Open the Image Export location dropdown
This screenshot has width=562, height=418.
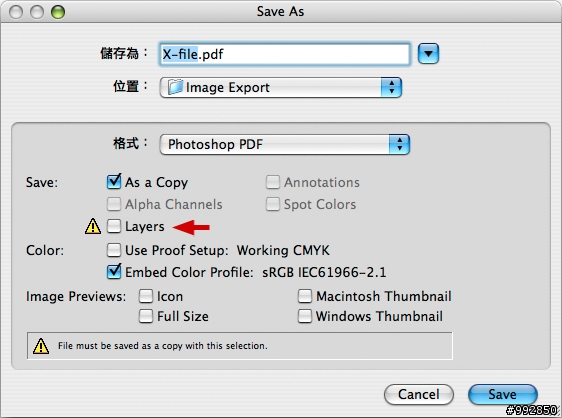tap(281, 87)
